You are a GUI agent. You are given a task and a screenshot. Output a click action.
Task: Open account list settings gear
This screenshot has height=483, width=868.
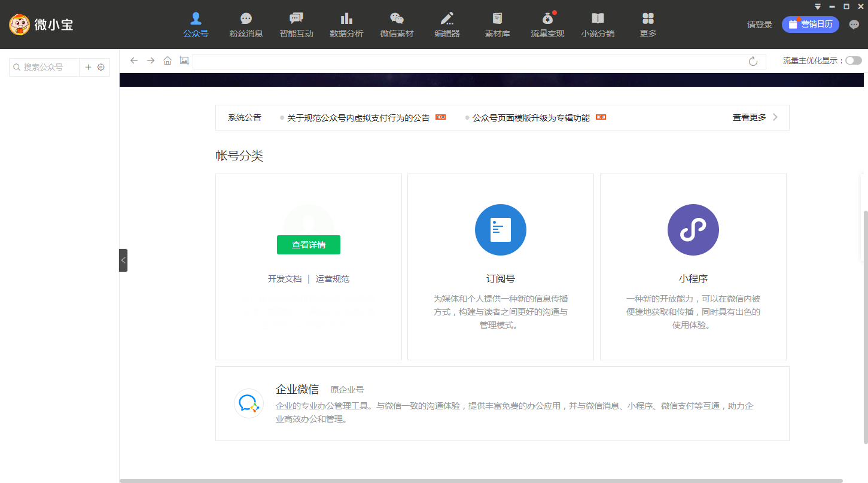point(101,67)
